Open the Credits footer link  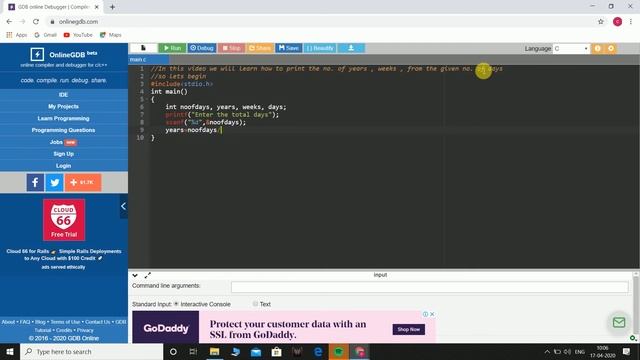click(64, 330)
